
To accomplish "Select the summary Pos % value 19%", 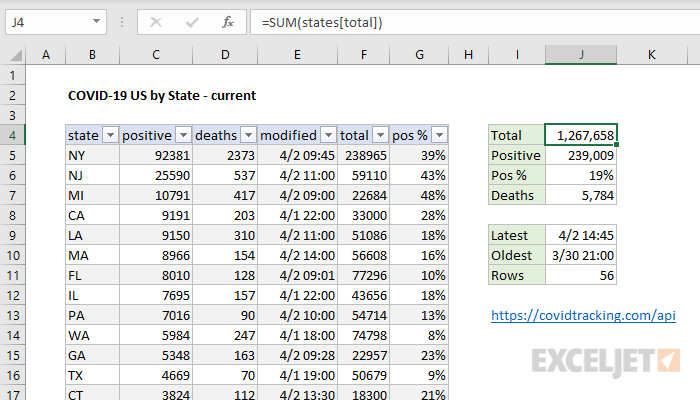I will point(581,175).
